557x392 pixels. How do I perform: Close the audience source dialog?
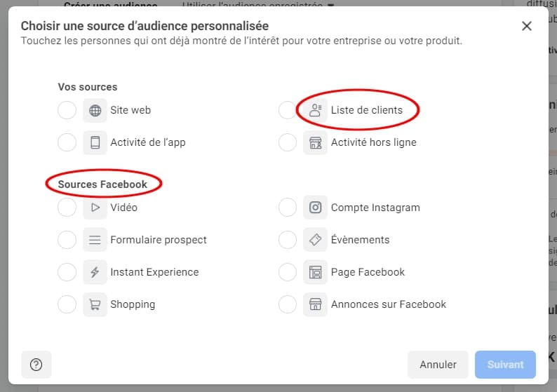click(527, 26)
